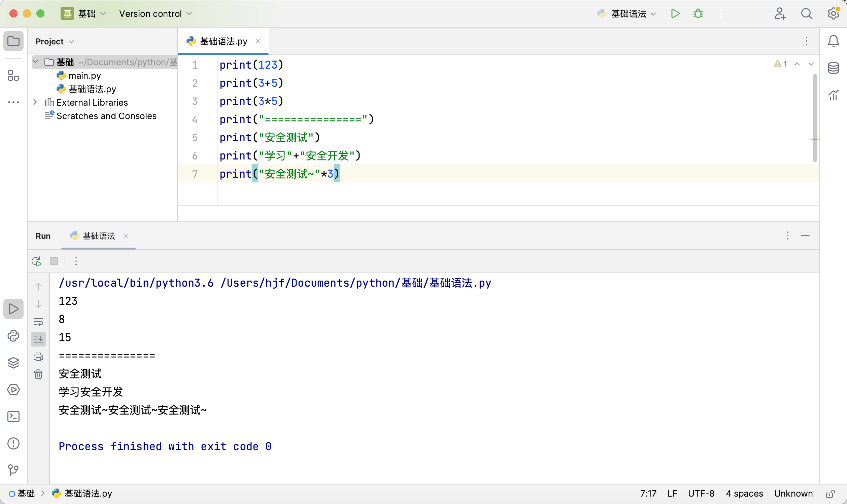Jump up the stack trace arrow
Screen dimensions: 847x504
(x=38, y=286)
